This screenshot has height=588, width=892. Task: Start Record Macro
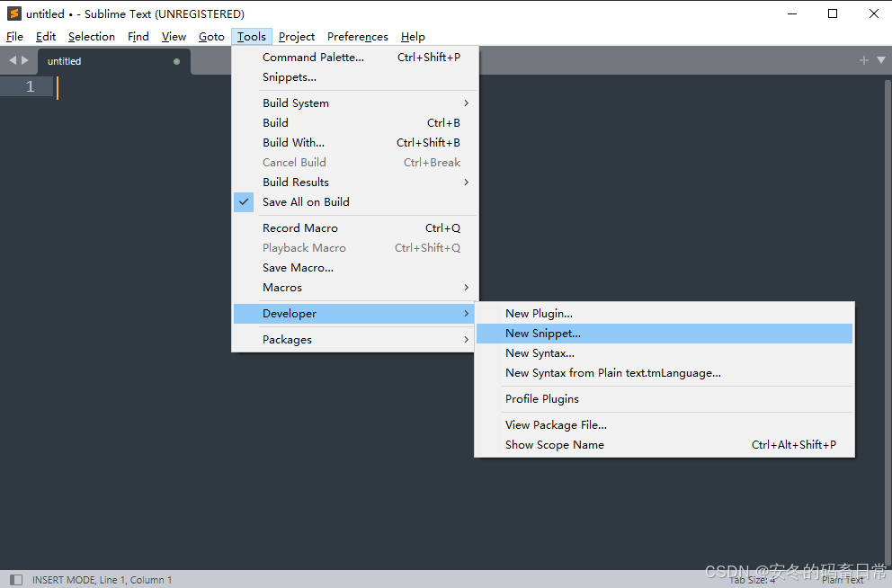tap(355, 228)
